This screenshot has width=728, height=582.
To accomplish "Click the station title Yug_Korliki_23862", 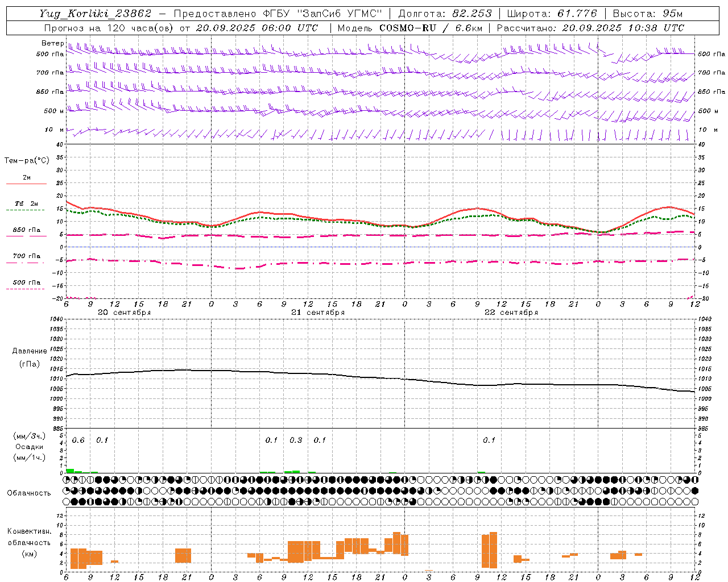I will coord(96,14).
